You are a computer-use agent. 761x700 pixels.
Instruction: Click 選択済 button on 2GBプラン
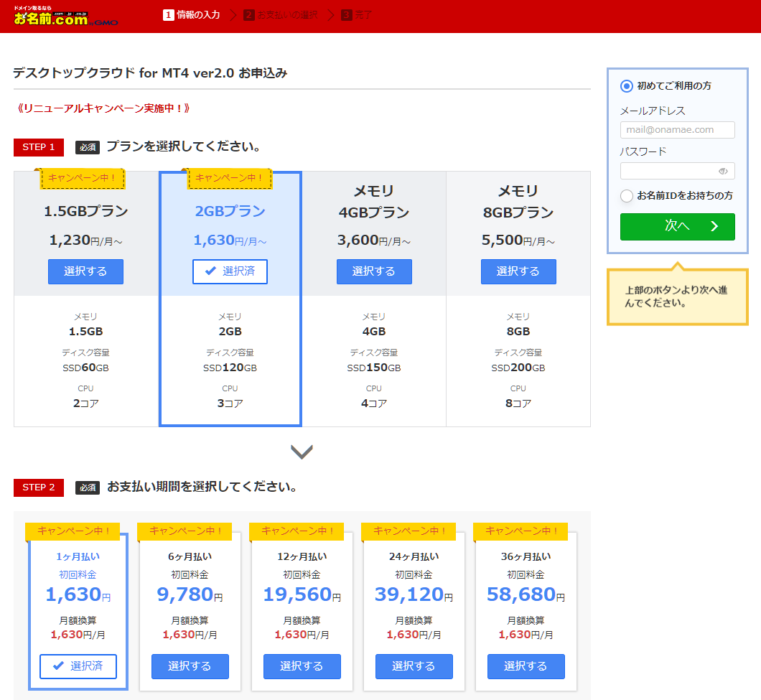[230, 271]
